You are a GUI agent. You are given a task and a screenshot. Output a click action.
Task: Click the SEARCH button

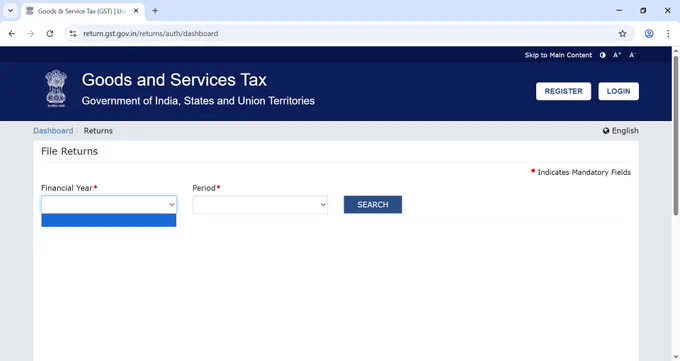pyautogui.click(x=373, y=204)
